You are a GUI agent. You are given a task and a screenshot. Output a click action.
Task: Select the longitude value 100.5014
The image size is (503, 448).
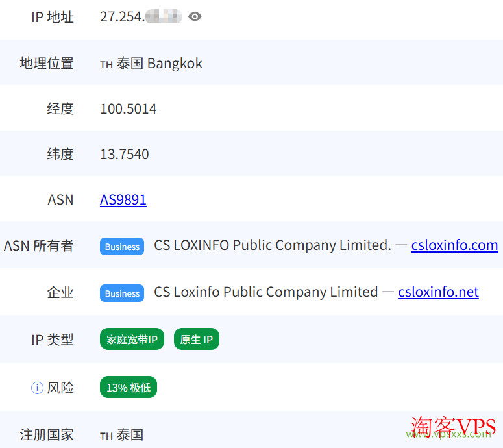(x=129, y=109)
